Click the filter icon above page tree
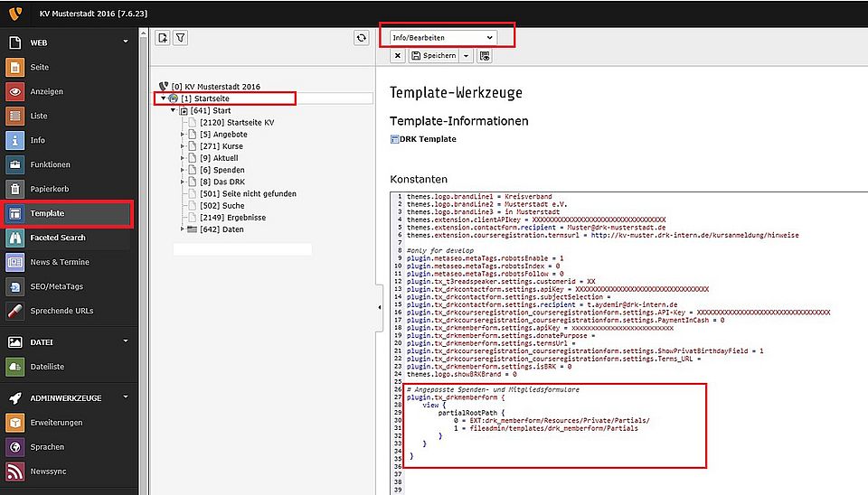868x495 pixels. (x=180, y=37)
